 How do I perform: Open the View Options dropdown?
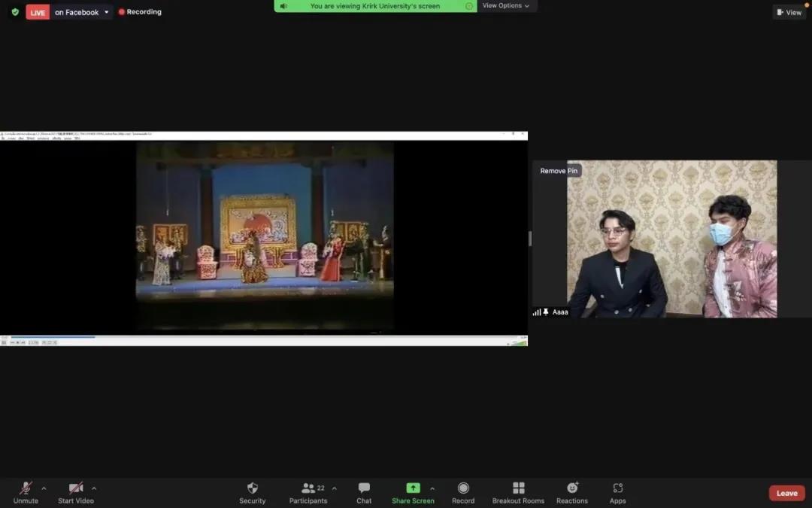point(506,6)
